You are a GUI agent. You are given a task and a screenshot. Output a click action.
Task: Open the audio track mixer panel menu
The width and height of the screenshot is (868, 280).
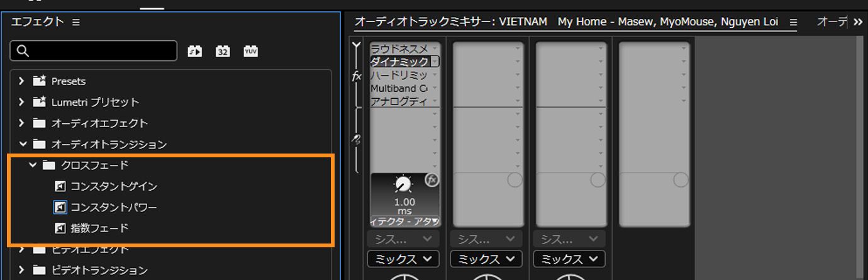(x=793, y=22)
